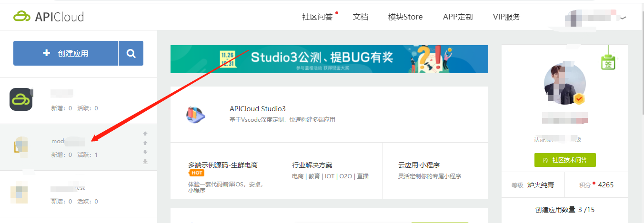Click the user avatar photo
The width and height of the screenshot is (644, 223).
pyautogui.click(x=564, y=84)
